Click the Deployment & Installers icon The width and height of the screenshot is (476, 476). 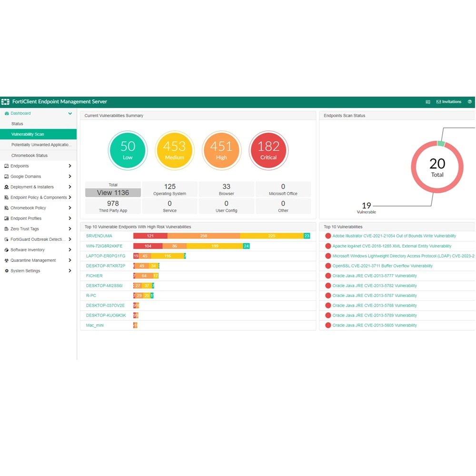(6, 187)
